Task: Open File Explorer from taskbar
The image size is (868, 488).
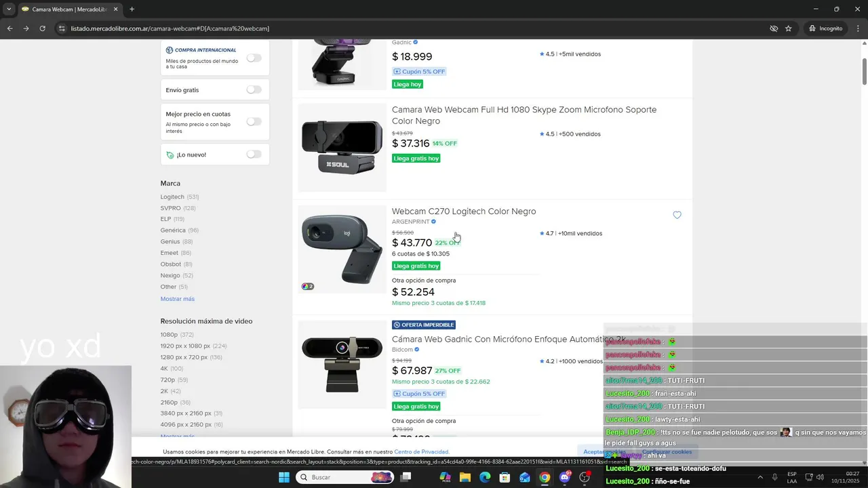Action: (x=465, y=477)
